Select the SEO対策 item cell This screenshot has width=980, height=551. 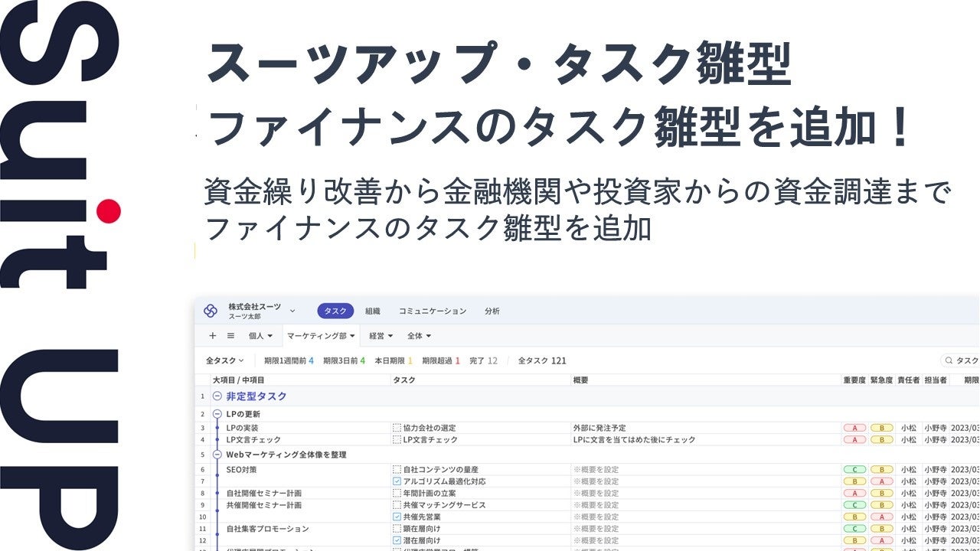click(242, 470)
